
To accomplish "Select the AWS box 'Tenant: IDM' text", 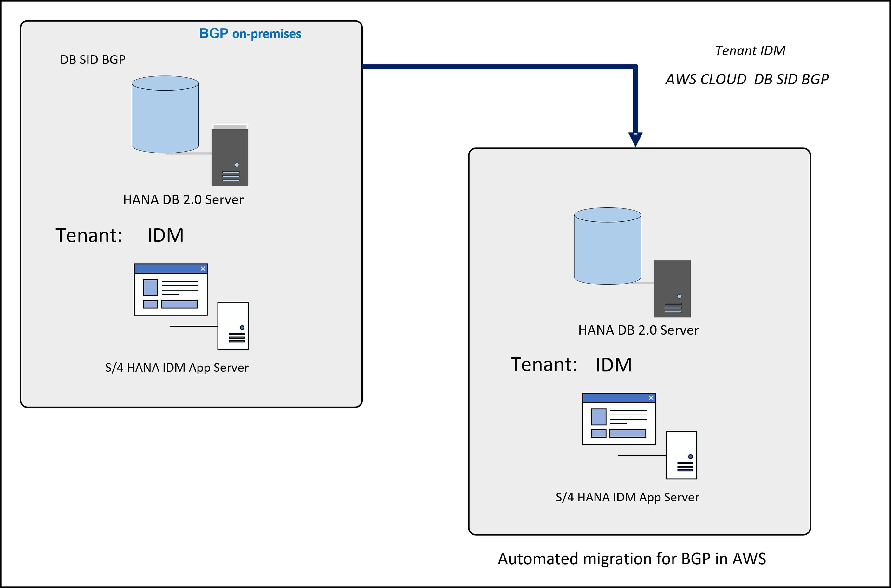I will 571,364.
